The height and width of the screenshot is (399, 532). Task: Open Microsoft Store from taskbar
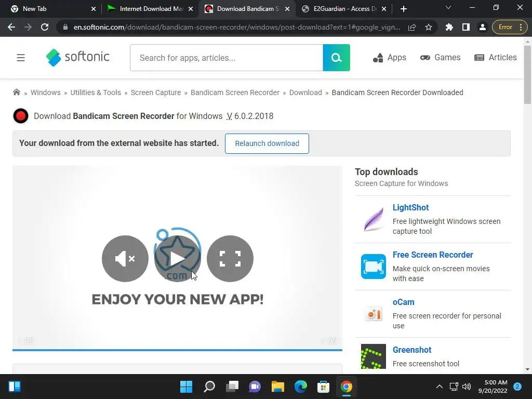tap(323, 387)
